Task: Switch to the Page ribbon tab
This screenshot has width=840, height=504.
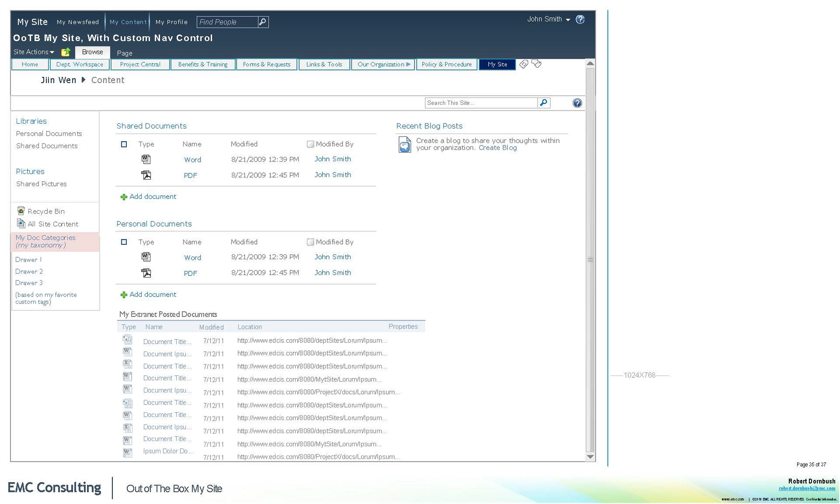Action: tap(124, 53)
